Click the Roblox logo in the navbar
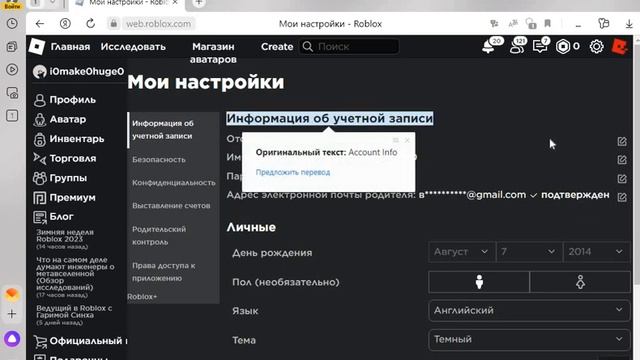The image size is (640, 360). tap(37, 47)
